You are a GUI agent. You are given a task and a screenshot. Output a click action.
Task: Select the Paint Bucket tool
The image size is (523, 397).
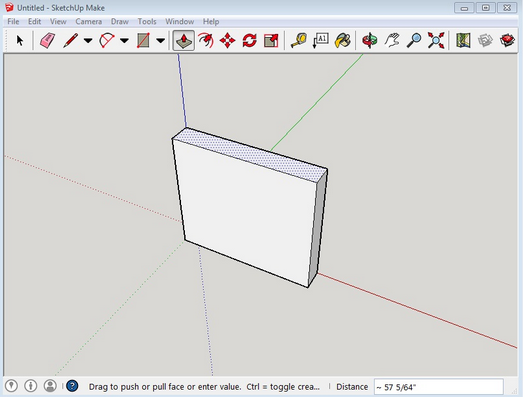click(343, 41)
